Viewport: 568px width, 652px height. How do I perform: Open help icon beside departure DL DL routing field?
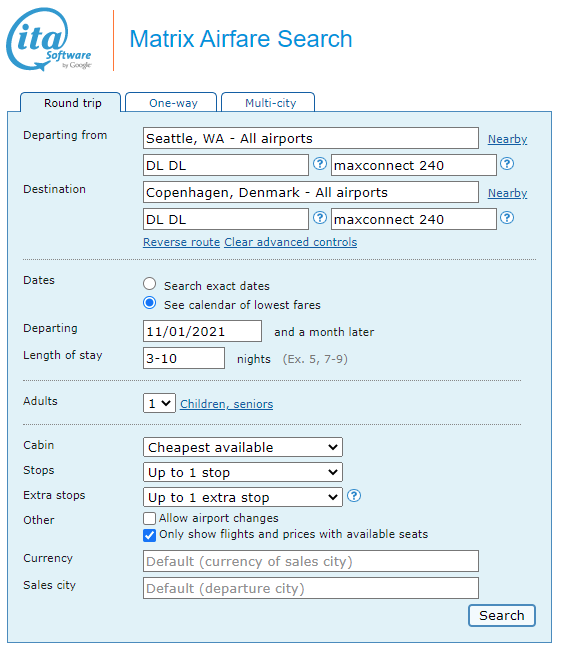(320, 164)
